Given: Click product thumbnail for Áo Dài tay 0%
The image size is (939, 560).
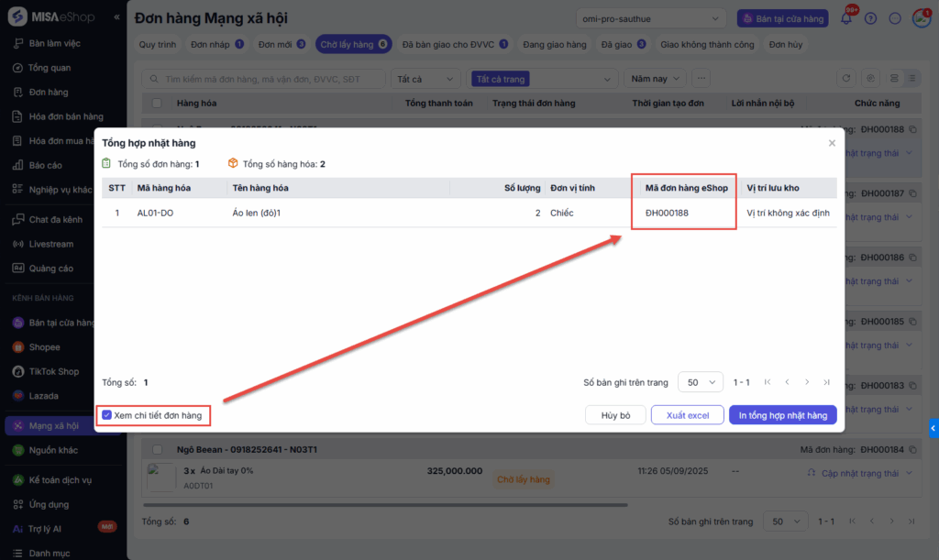Looking at the screenshot, I should coord(161,478).
